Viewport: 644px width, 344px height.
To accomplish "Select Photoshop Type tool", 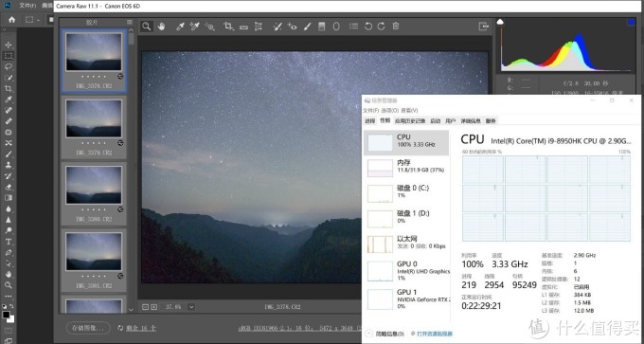I will [x=9, y=242].
